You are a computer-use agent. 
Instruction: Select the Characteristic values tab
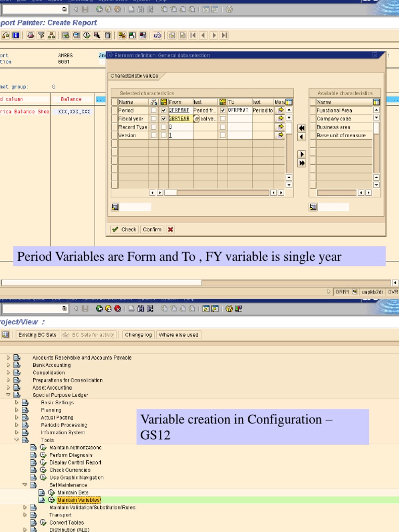tap(135, 76)
